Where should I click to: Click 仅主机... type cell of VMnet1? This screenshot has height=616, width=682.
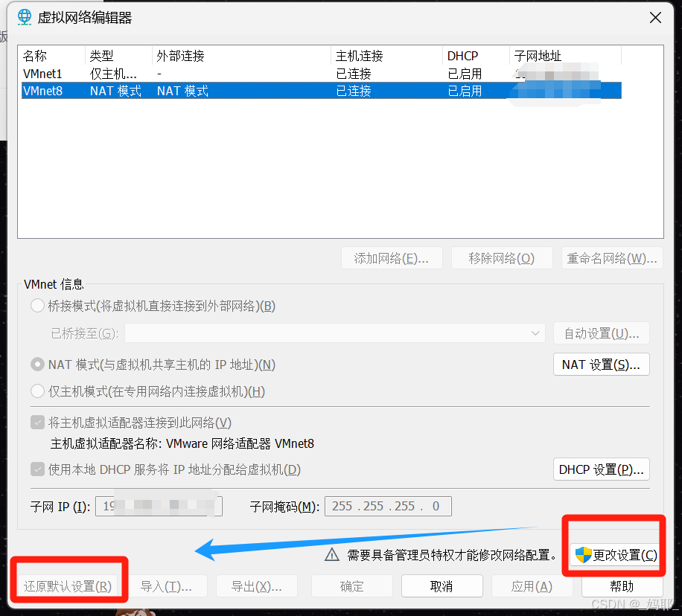(x=113, y=74)
